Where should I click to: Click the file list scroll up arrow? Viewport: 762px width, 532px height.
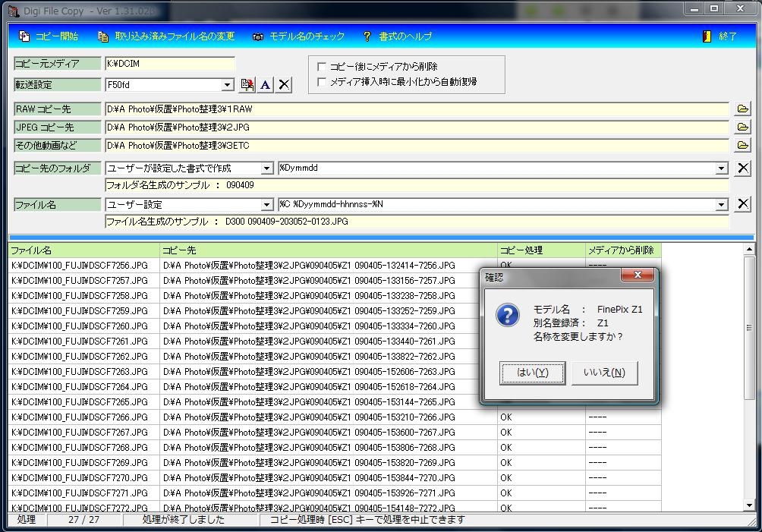point(749,249)
